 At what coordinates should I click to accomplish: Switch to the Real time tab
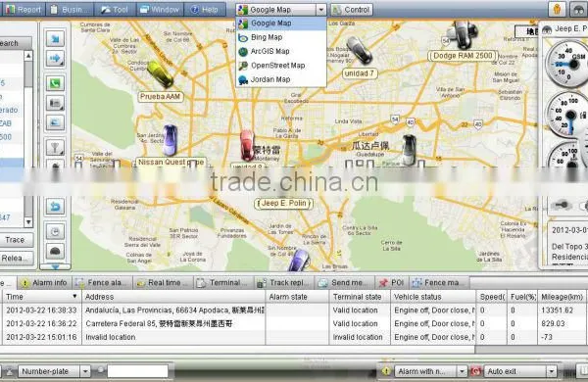164,283
